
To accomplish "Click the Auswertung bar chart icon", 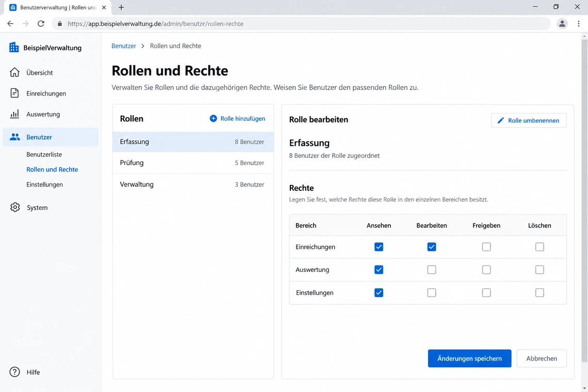I will [14, 114].
